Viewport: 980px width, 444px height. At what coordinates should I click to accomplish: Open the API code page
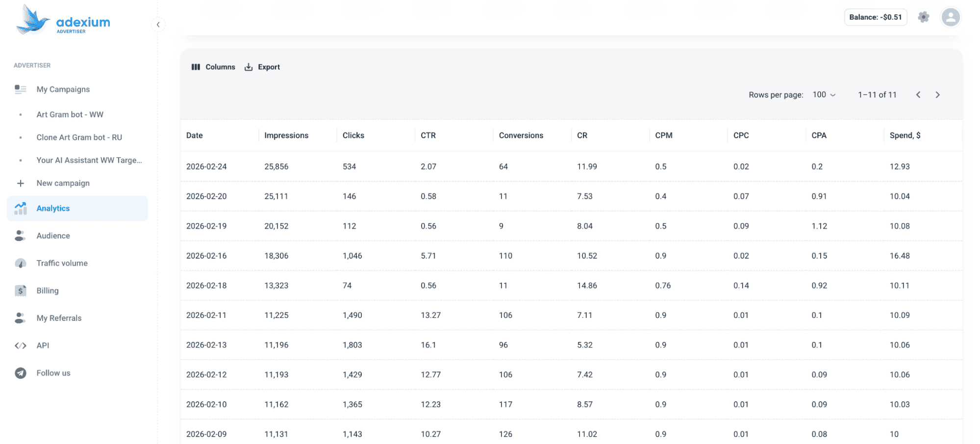[x=43, y=345]
